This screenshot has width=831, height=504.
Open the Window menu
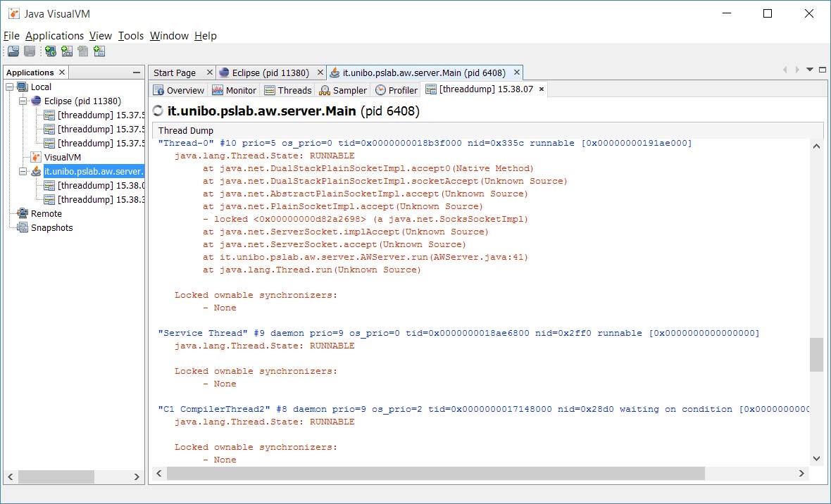point(169,35)
